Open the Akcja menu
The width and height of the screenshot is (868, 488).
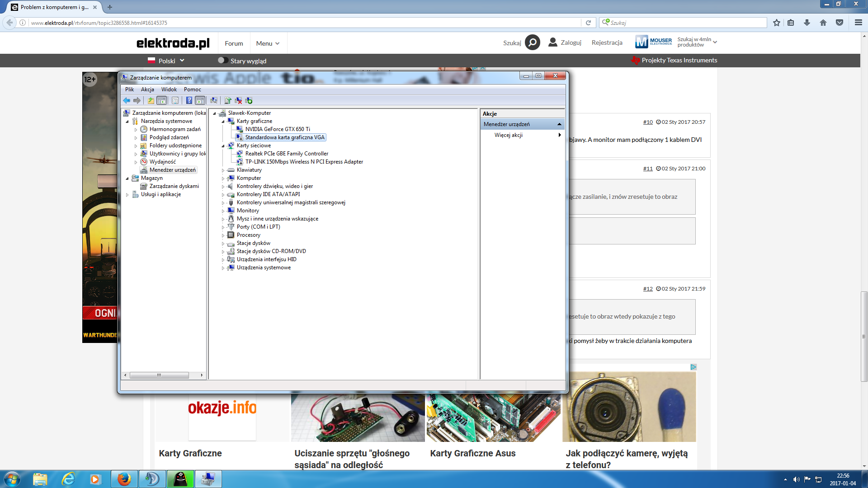pyautogui.click(x=147, y=89)
